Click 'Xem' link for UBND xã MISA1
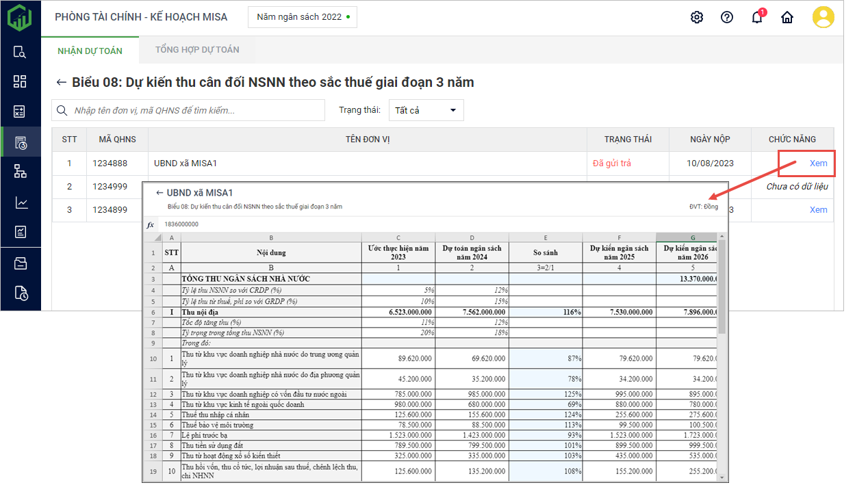 click(x=818, y=163)
